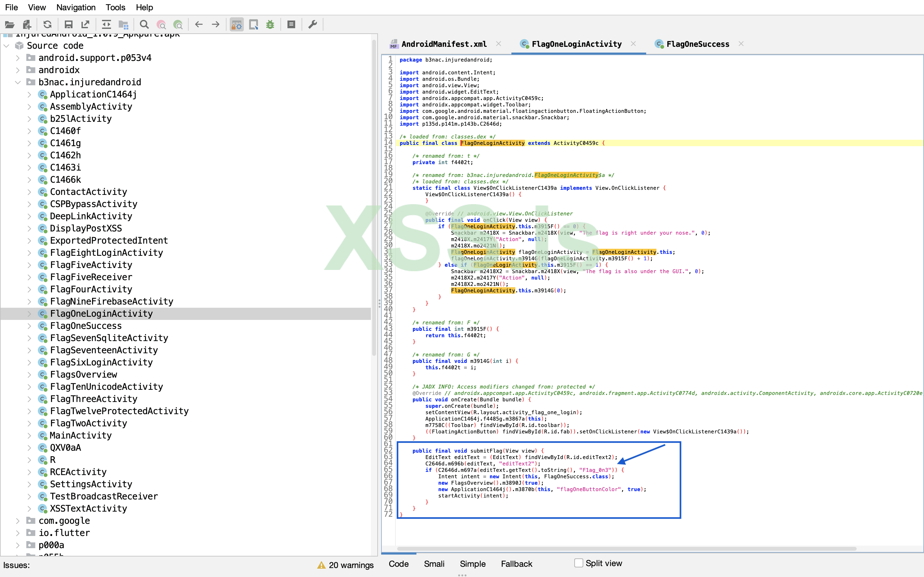
Task: Enable the Split view checkbox
Action: click(x=578, y=563)
